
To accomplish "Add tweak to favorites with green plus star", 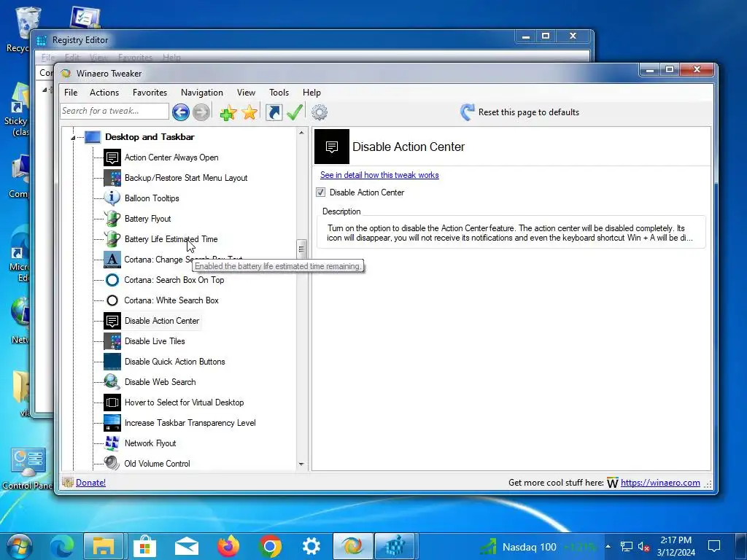I will pyautogui.click(x=228, y=112).
